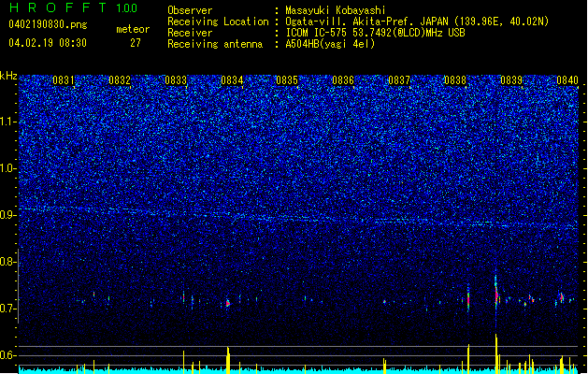Viewport: 588px width, 374px height.
Task: Click the meteor count value 27
Action: click(136, 43)
